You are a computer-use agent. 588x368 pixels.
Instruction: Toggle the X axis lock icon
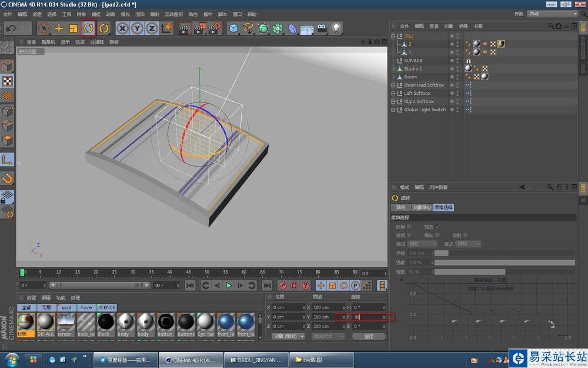(x=122, y=28)
